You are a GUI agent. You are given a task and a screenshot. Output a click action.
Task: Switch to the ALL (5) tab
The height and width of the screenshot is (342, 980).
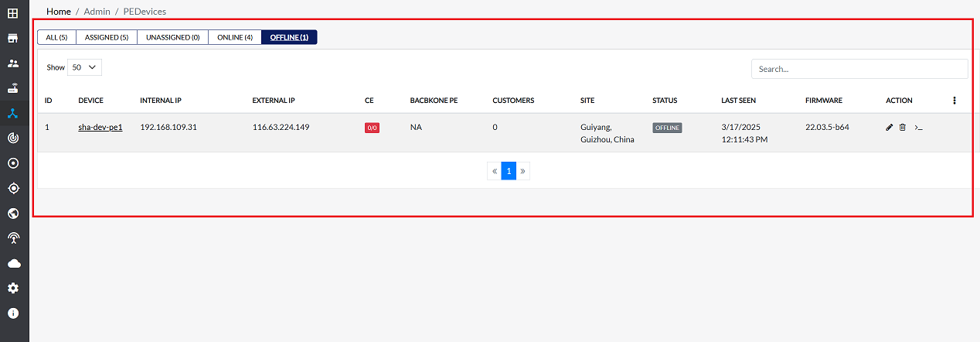tap(56, 37)
